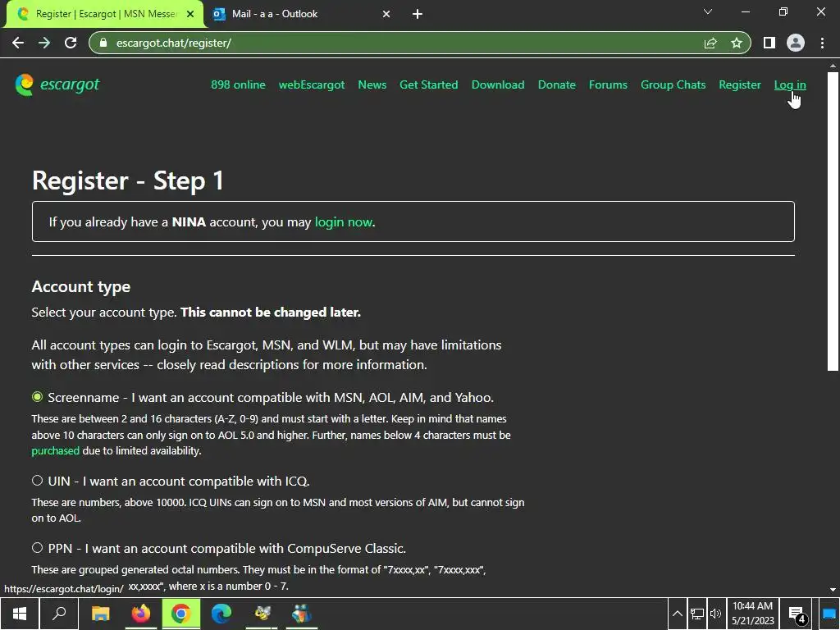The height and width of the screenshot is (630, 840).
Task: Open the notification center icon
Action: click(x=797, y=614)
